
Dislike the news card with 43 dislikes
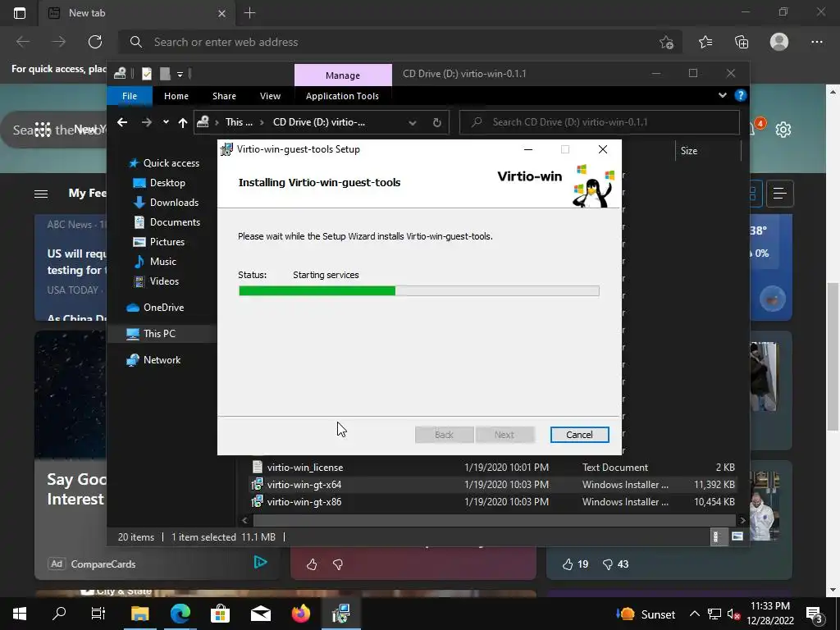point(608,564)
